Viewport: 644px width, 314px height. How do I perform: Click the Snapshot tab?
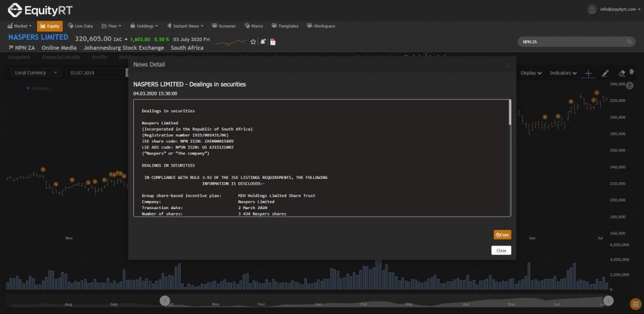point(19,57)
